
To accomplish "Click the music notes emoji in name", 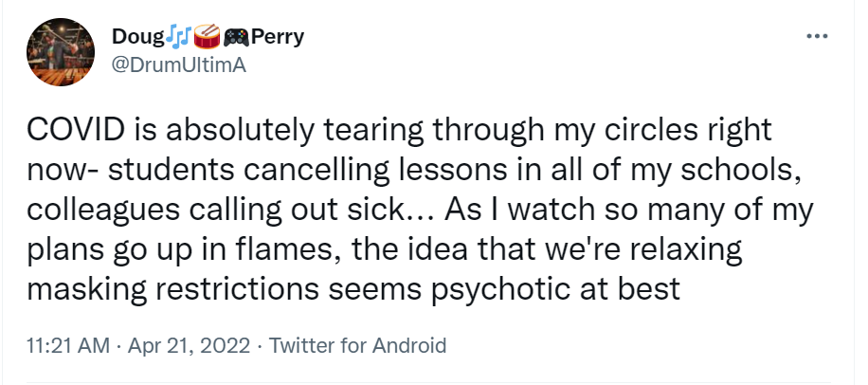I will click(x=179, y=38).
